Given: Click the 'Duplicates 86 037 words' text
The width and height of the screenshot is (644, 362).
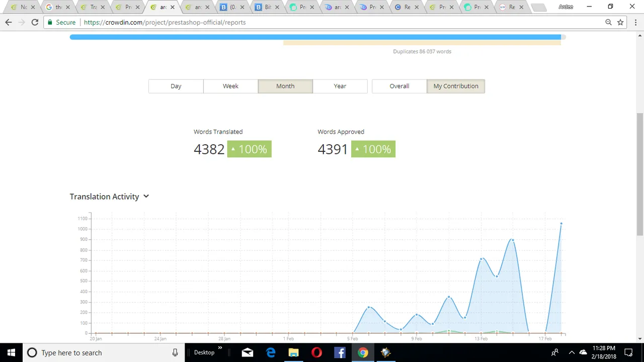Looking at the screenshot, I should pos(422,51).
